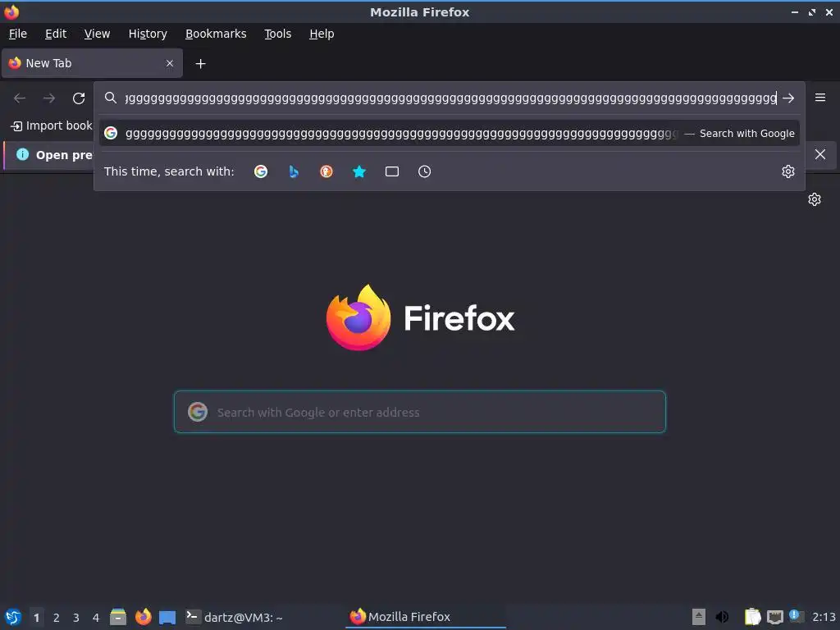This screenshot has height=630, width=840.
Task: Open the Tools menu
Action: (x=277, y=34)
